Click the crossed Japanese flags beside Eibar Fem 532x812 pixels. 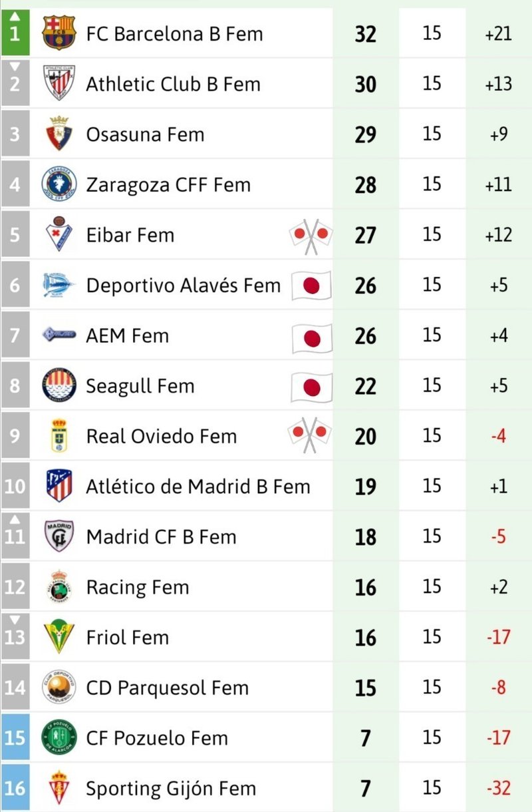[x=311, y=236]
